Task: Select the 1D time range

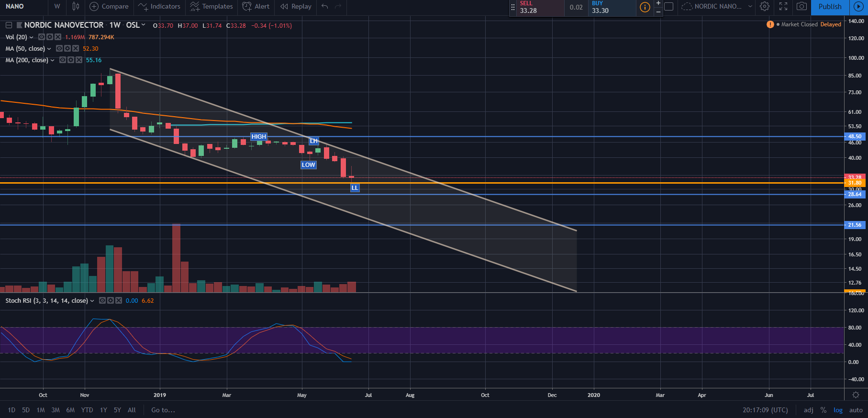Action: (11, 410)
